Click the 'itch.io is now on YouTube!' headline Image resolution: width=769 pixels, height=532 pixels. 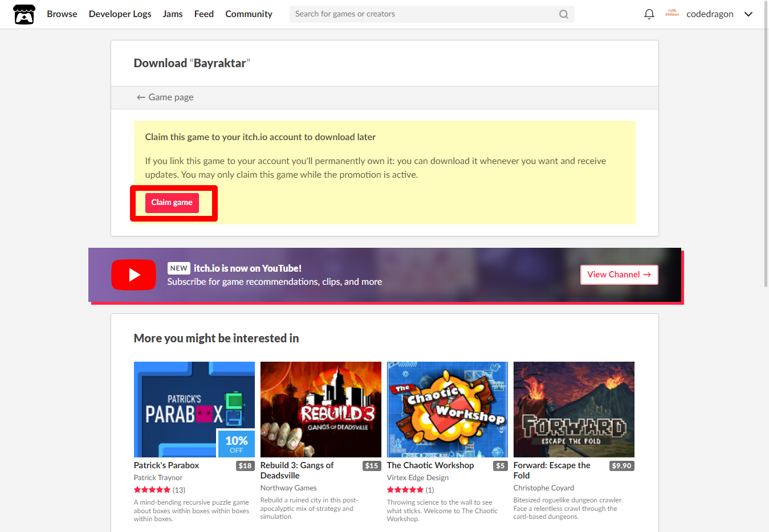pos(247,268)
